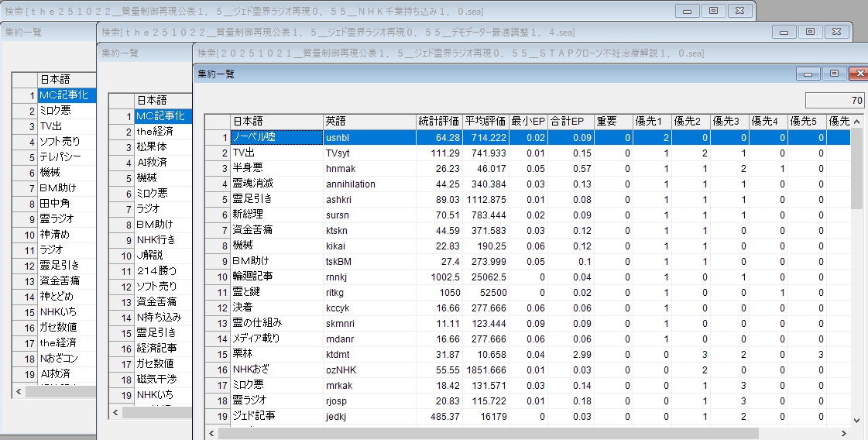Image resolution: width=868 pixels, height=440 pixels.
Task: Click the 平均評価 column header
Action: (485, 122)
